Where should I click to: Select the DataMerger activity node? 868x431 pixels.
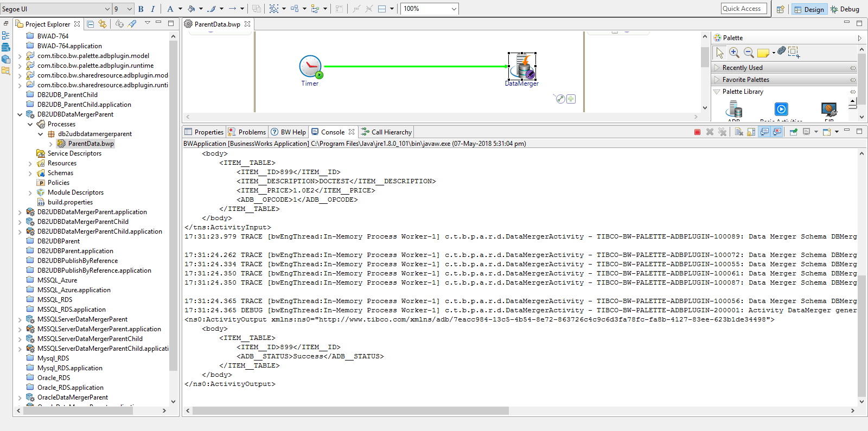(x=522, y=66)
